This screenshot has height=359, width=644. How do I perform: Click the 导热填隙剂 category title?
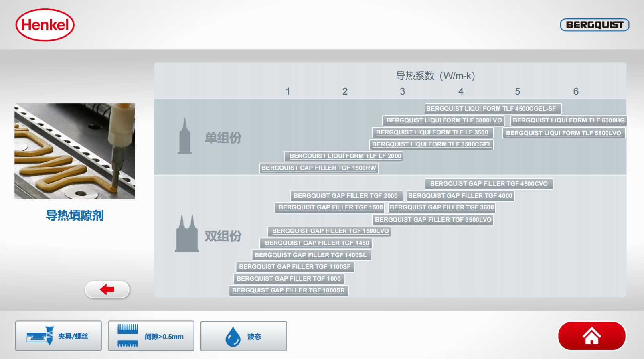coord(75,215)
